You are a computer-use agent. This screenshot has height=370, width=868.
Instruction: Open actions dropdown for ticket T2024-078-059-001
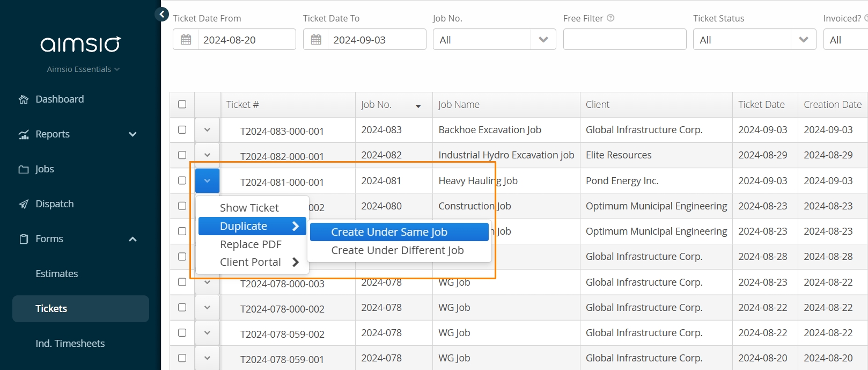(x=207, y=358)
